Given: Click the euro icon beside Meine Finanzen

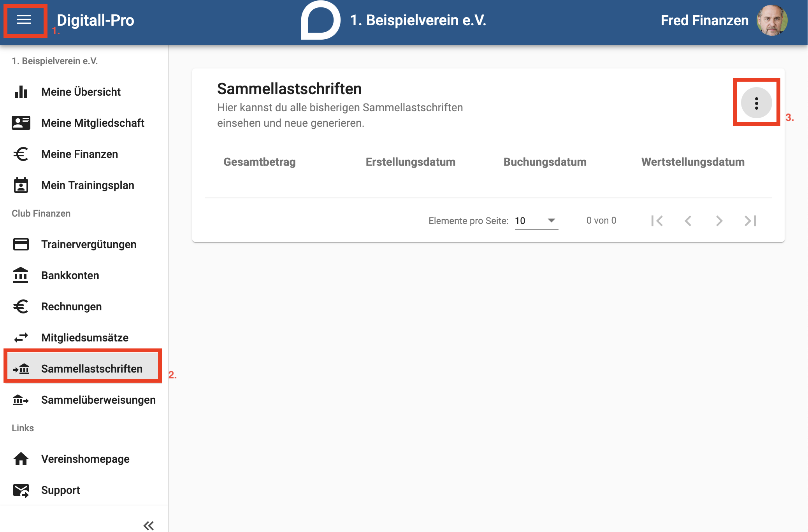Looking at the screenshot, I should [x=21, y=154].
